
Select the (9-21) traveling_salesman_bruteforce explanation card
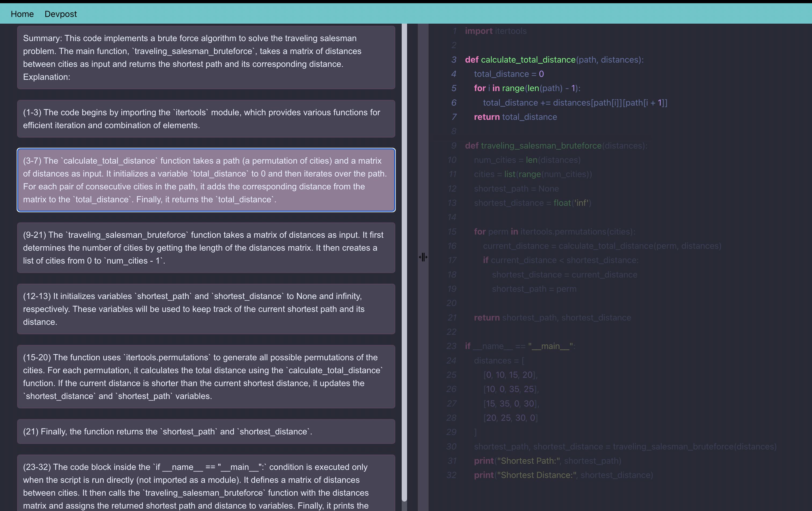(206, 247)
